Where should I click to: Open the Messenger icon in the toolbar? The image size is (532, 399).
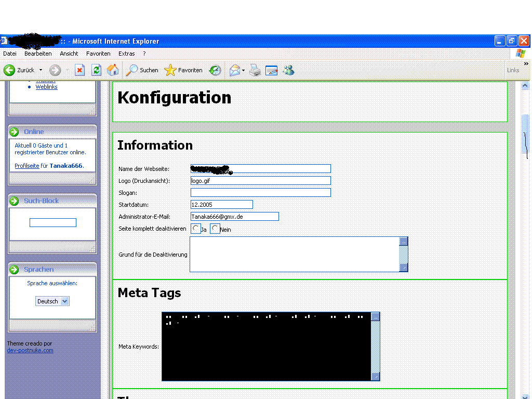click(288, 70)
